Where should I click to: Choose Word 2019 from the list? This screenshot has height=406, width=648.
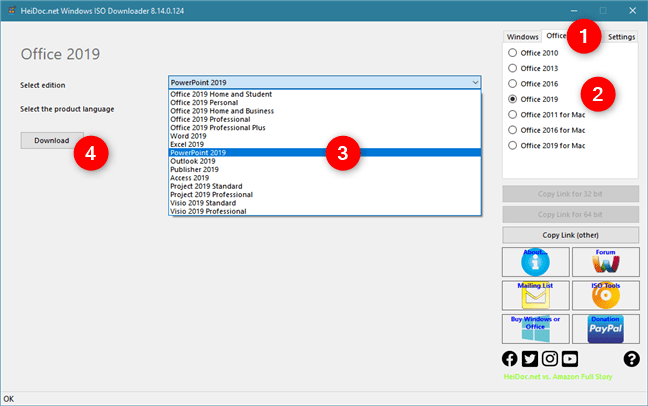click(325, 136)
